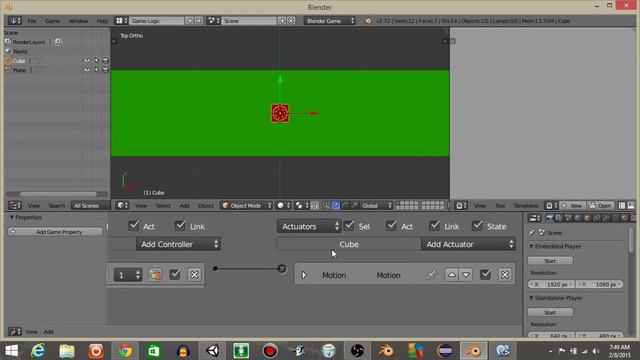Deactivate the Motion actuator checkbox
The image size is (640, 360).
pyautogui.click(x=485, y=275)
